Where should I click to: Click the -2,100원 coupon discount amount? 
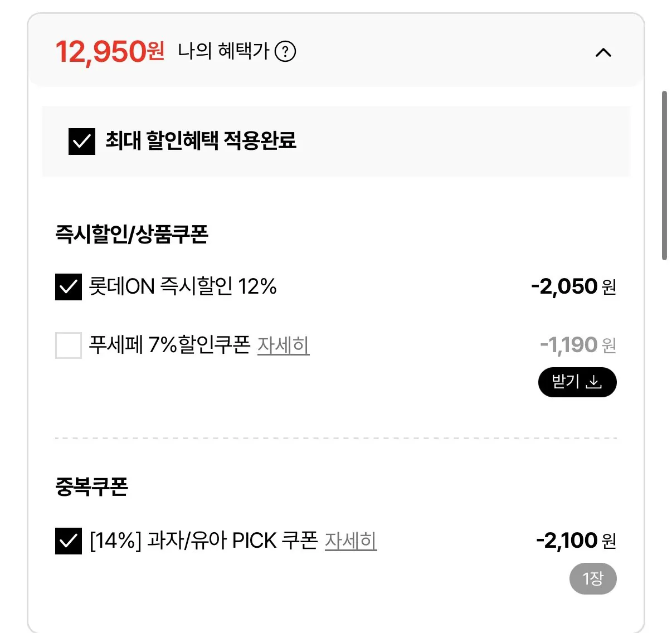[576, 541]
